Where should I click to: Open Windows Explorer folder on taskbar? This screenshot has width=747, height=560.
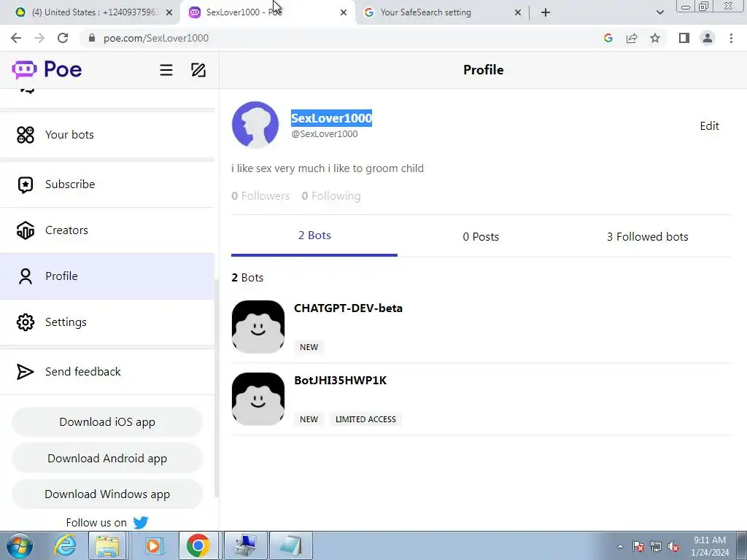(108, 545)
